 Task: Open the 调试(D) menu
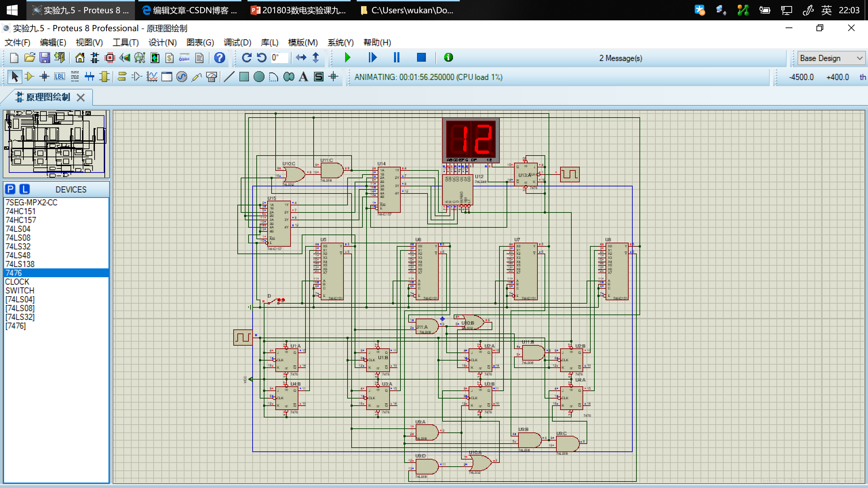tap(237, 42)
